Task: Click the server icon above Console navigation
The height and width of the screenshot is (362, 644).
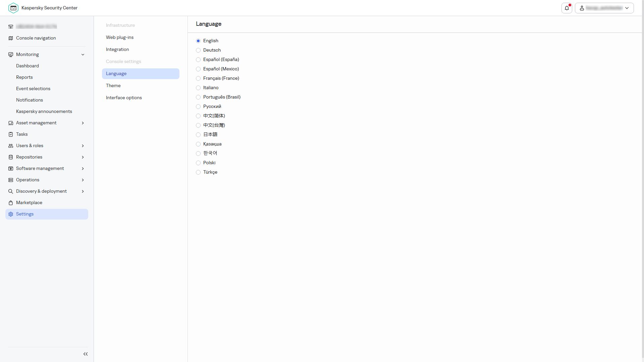Action: (x=11, y=26)
